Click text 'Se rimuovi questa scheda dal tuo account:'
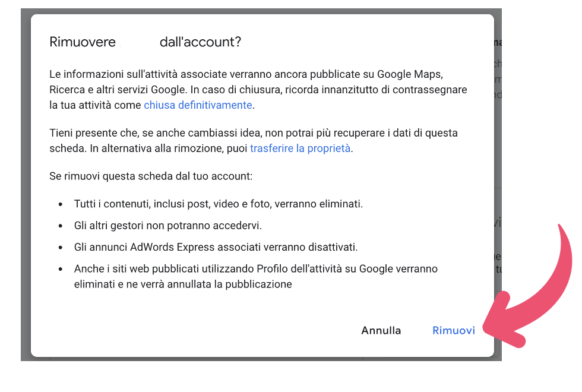Viewport: 582px width, 392px height. coord(151,176)
